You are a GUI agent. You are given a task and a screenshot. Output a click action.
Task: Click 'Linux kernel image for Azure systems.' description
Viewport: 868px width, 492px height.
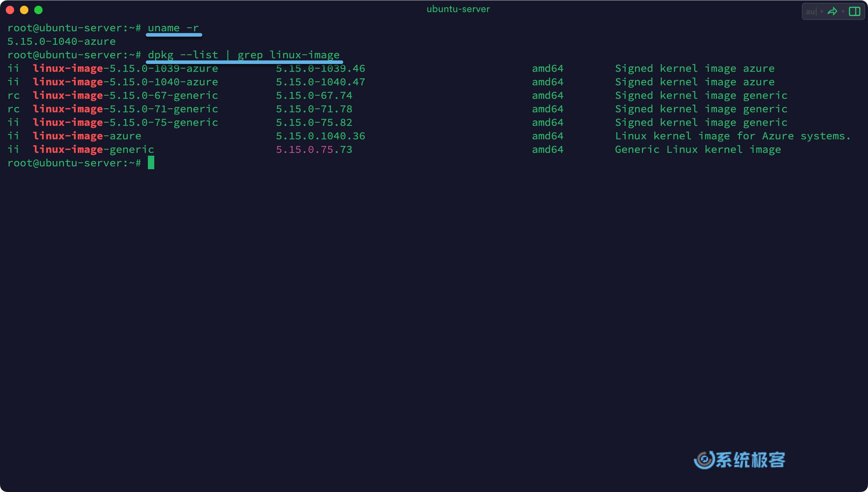tap(733, 136)
